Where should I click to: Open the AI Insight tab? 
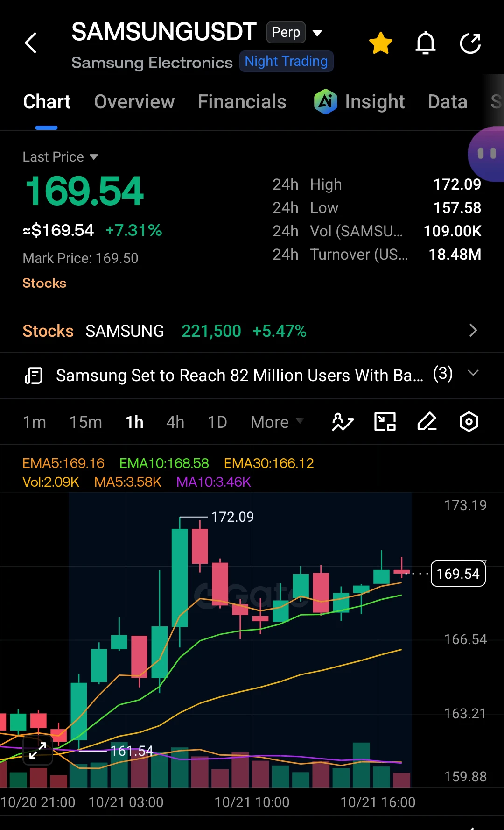tap(359, 102)
